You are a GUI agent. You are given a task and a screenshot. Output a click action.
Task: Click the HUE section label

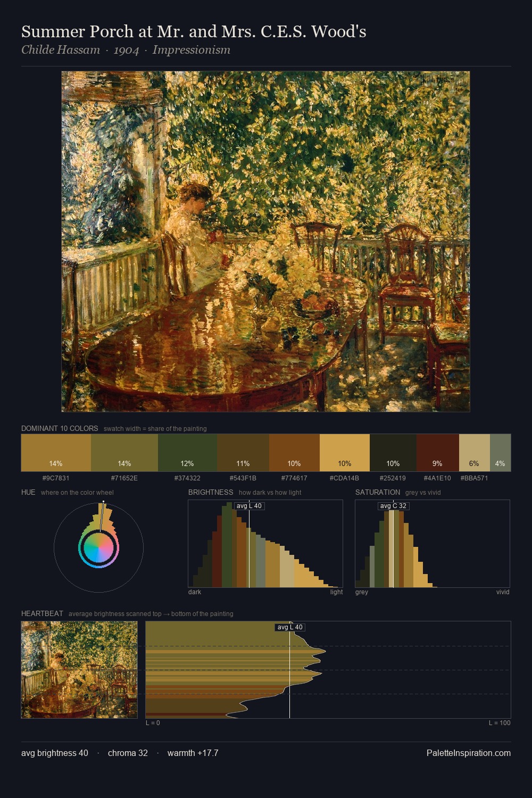(28, 492)
